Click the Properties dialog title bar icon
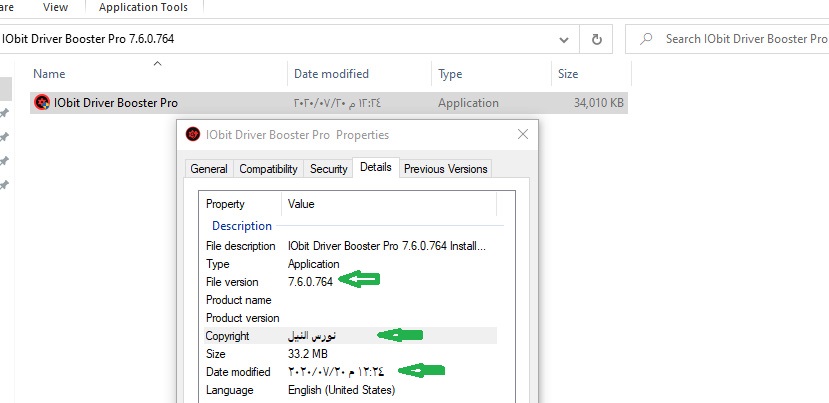This screenshot has height=403, width=829. 193,135
